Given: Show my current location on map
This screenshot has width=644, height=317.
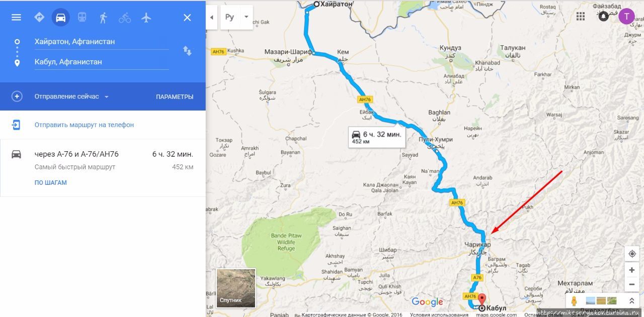Looking at the screenshot, I should (x=632, y=254).
